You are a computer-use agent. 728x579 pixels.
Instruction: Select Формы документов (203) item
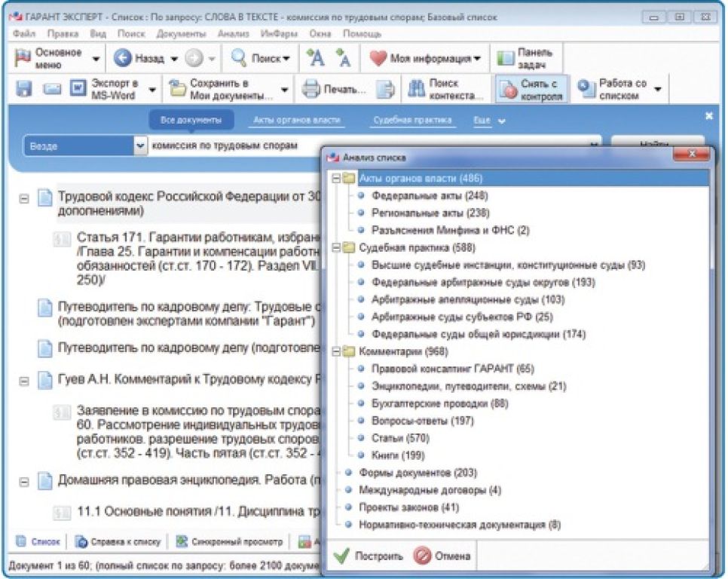point(418,473)
